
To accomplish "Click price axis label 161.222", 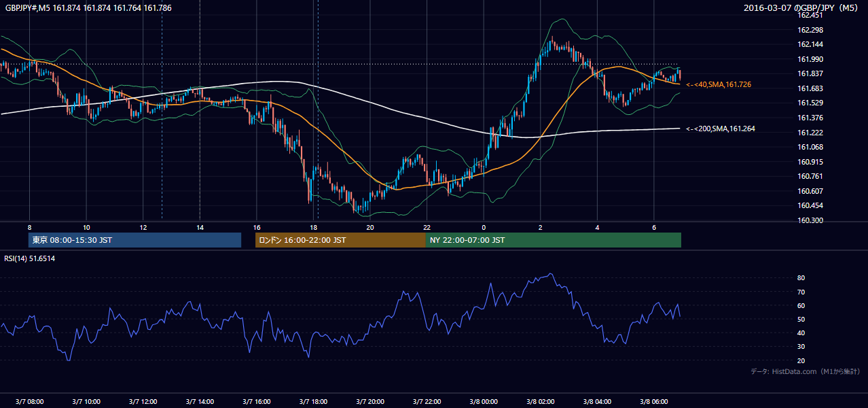I will tap(810, 133).
